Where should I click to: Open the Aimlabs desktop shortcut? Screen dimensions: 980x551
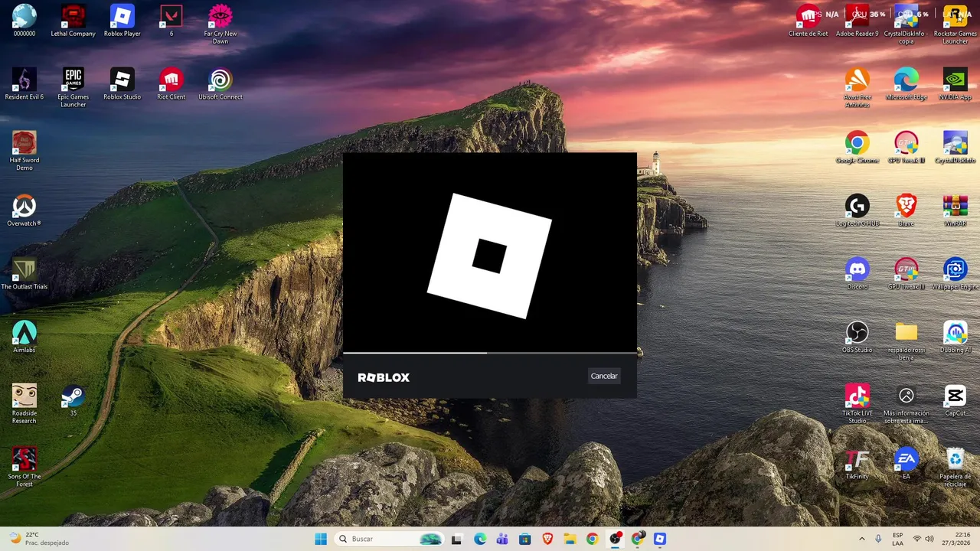click(24, 337)
